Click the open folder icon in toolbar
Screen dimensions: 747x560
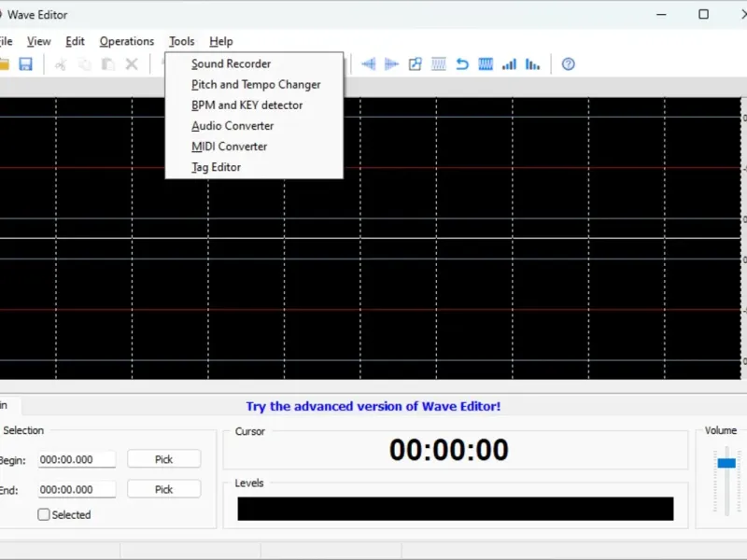click(x=4, y=64)
